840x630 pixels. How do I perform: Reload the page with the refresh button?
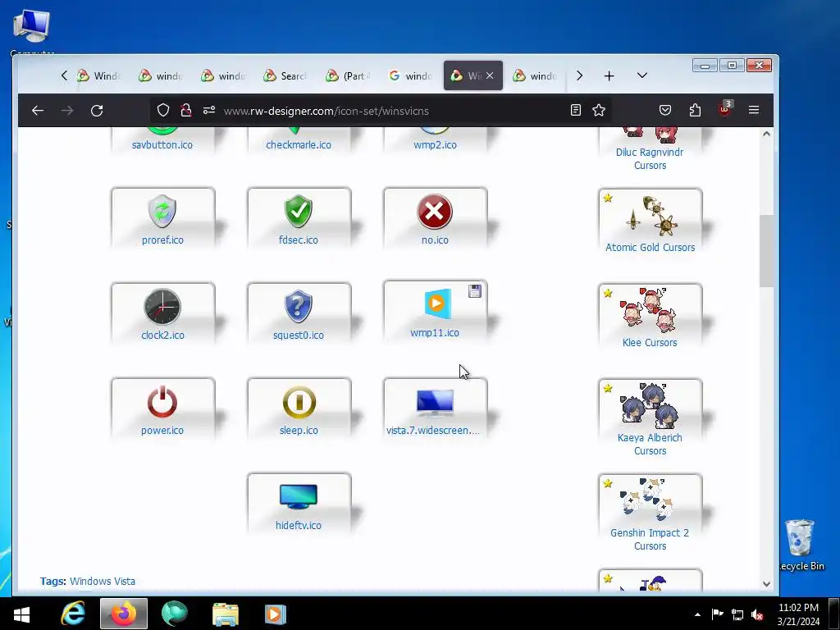click(97, 111)
